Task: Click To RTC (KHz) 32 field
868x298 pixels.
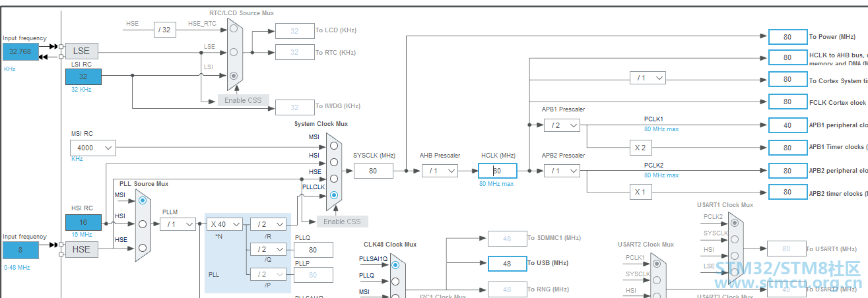Action: 294,52
